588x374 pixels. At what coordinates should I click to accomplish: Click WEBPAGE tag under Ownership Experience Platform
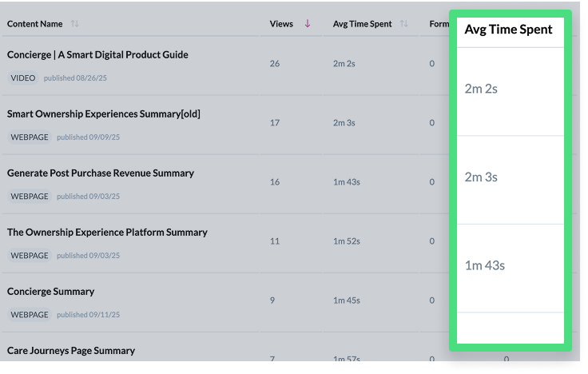[30, 255]
